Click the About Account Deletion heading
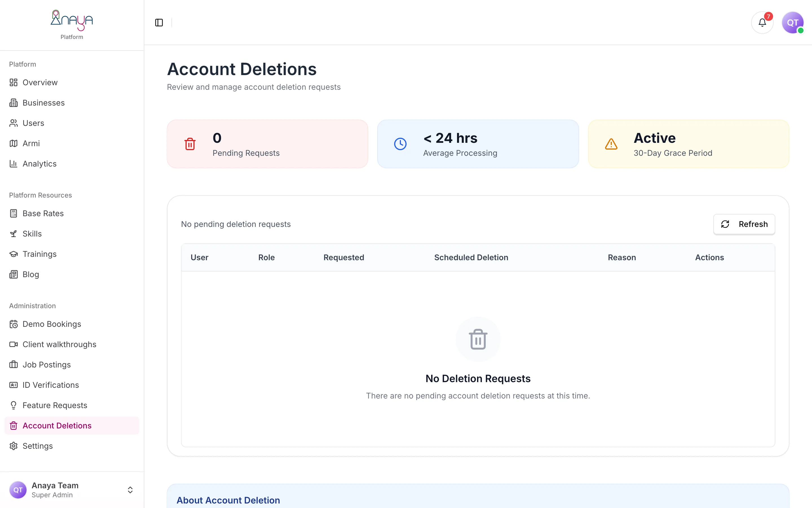The width and height of the screenshot is (812, 508). 228,500
